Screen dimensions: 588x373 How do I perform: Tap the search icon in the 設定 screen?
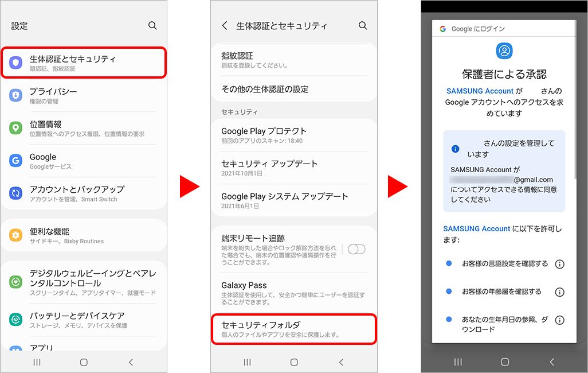152,26
